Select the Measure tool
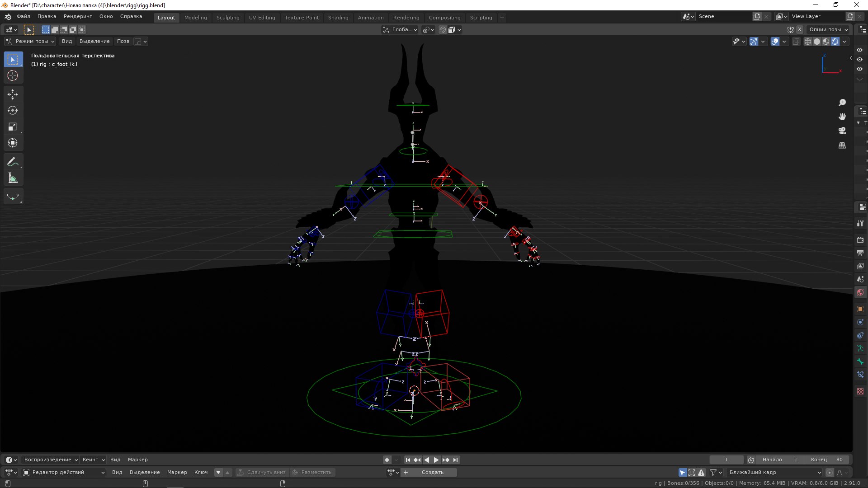 pyautogui.click(x=13, y=178)
